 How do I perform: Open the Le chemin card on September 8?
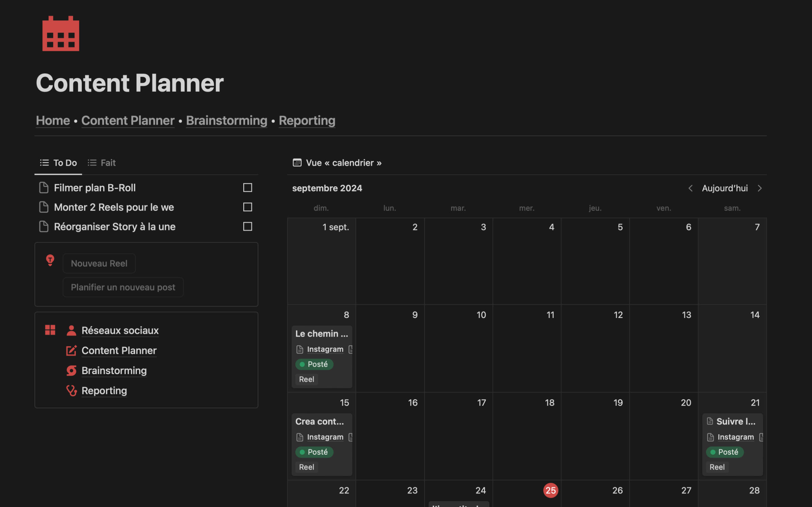coord(321,334)
